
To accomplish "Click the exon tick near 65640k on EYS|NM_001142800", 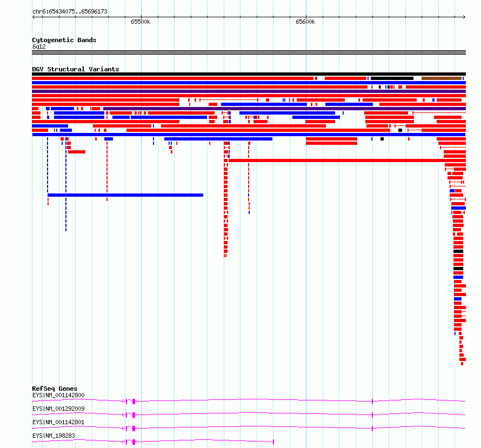I will click(372, 402).
